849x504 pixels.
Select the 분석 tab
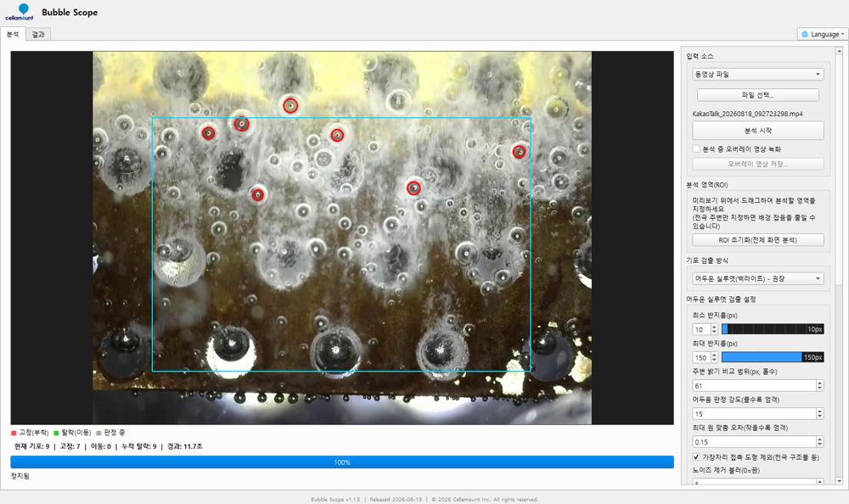[x=13, y=34]
